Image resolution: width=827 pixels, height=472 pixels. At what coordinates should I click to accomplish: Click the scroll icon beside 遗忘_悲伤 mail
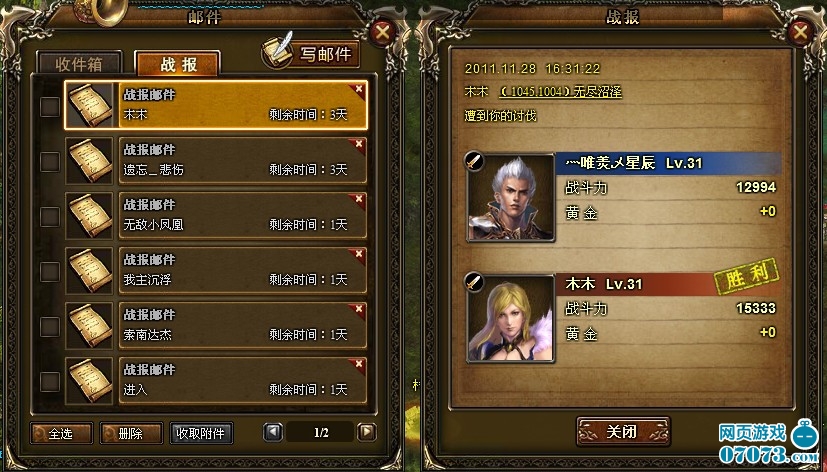point(89,160)
